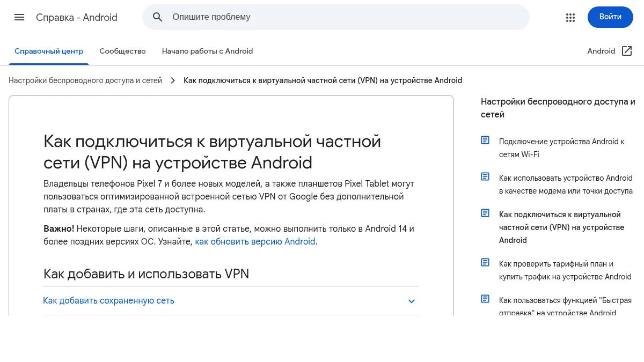Open Быстрая отправка article link

565,306
